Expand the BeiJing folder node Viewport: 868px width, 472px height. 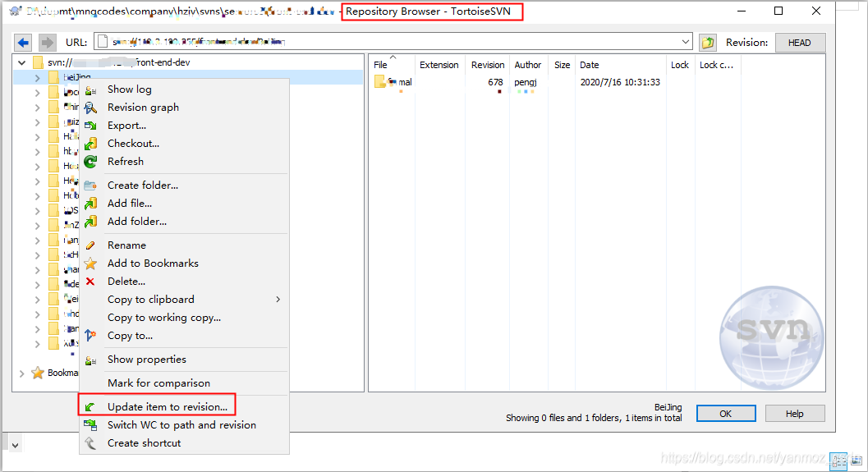[37, 78]
